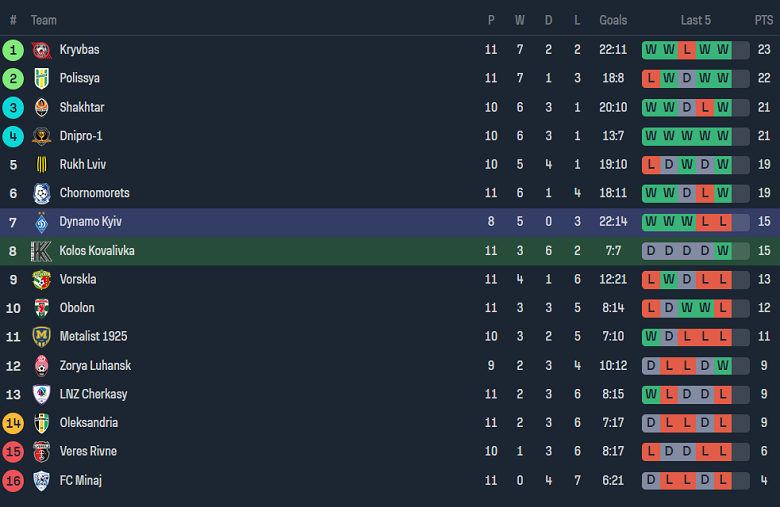The height and width of the screenshot is (507, 780).
Task: Open the Chornomorets team link
Action: (x=94, y=193)
